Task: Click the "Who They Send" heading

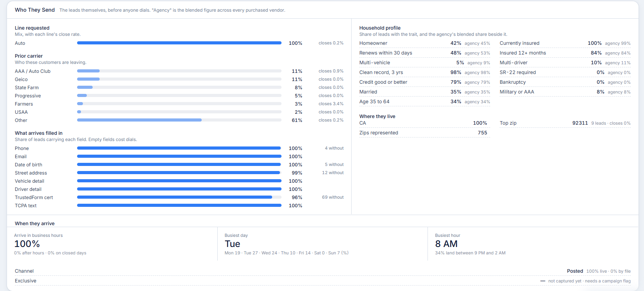Action: 35,10
